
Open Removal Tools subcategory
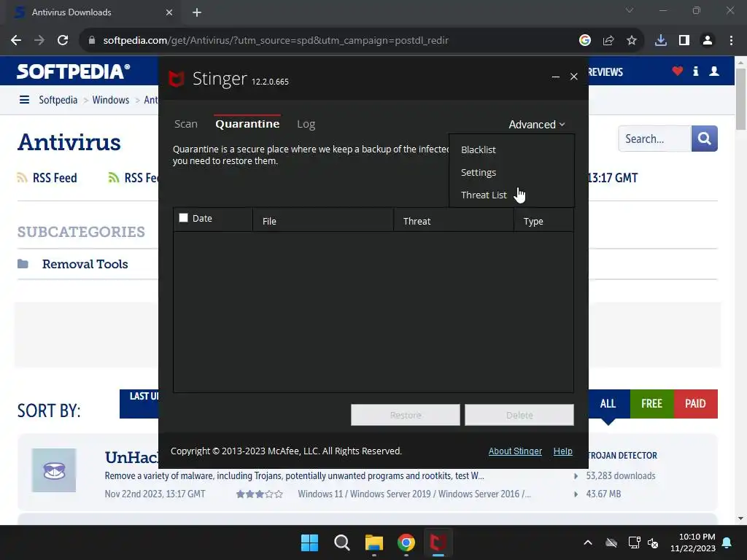[85, 264]
